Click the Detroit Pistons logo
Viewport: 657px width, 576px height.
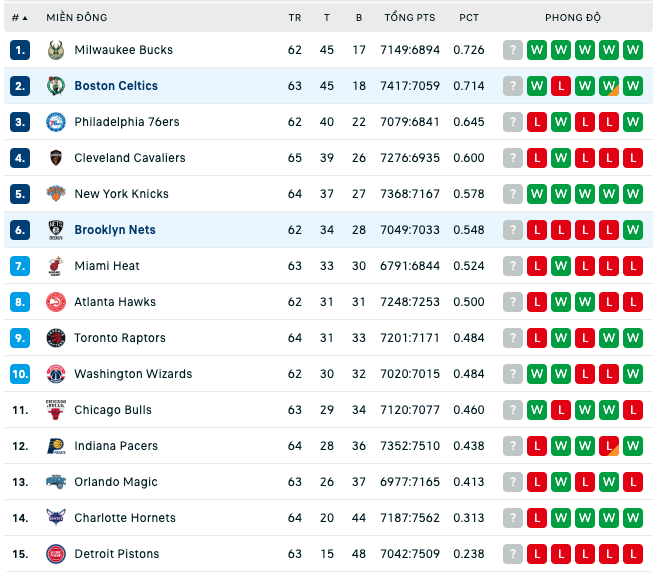tap(56, 554)
